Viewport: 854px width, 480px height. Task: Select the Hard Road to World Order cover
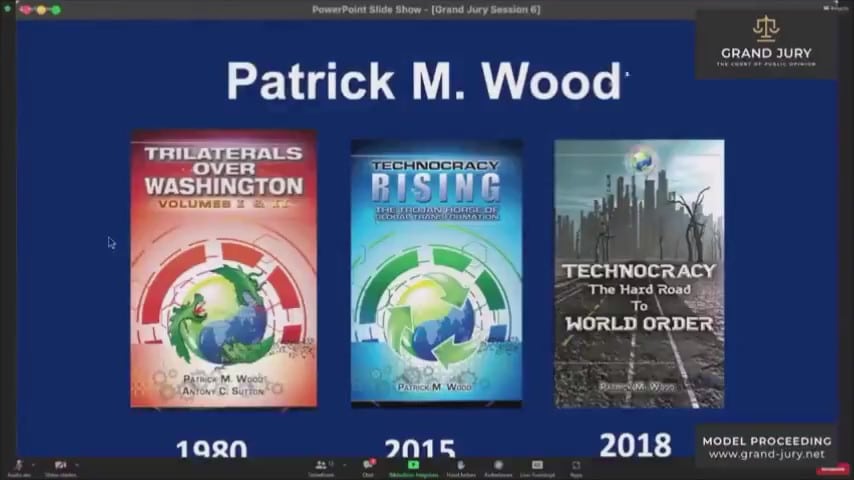point(639,273)
